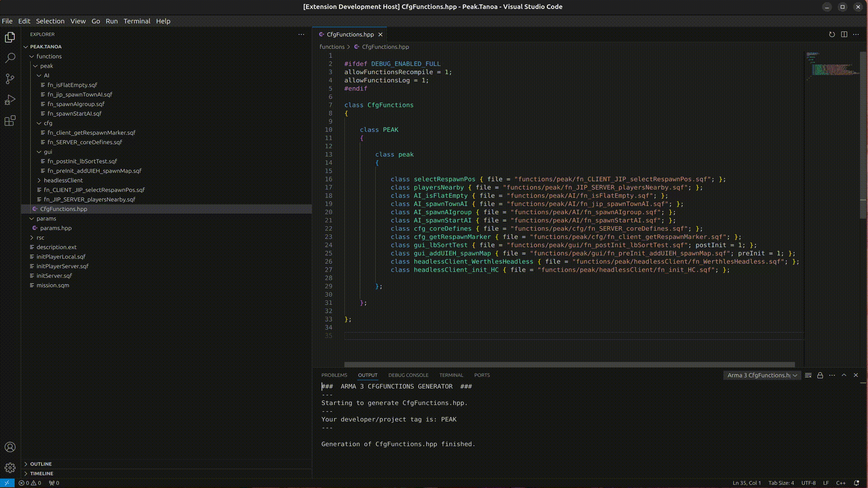This screenshot has width=868, height=488.
Task: Expand the headlessClient folder
Action: point(63,180)
